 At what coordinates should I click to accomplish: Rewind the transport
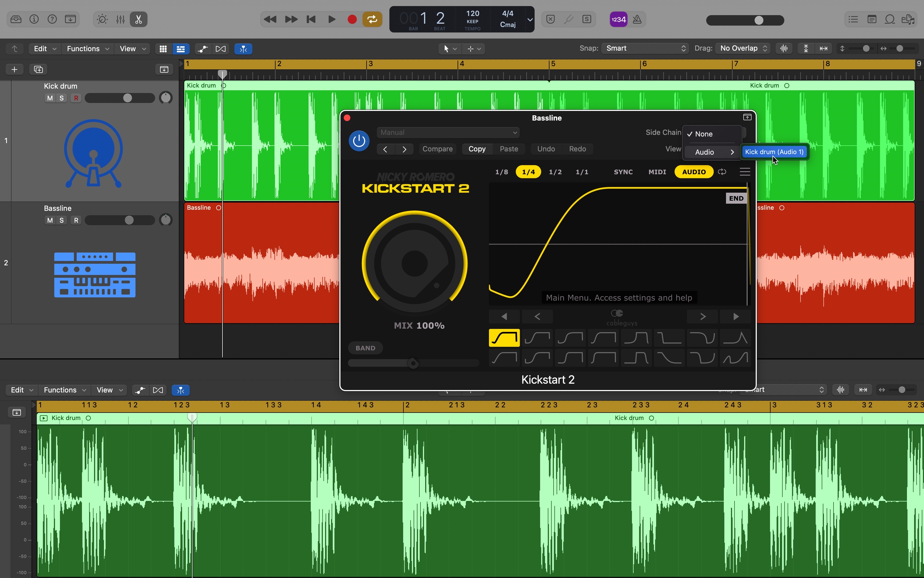[x=270, y=19]
